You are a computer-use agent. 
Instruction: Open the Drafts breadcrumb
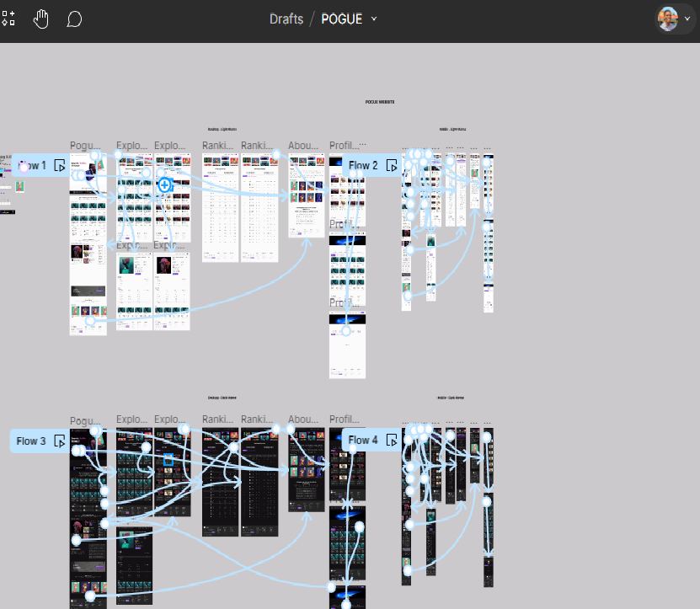[286, 19]
